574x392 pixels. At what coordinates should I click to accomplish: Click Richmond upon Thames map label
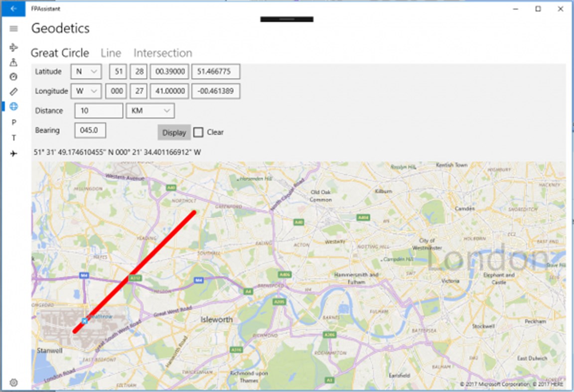[x=249, y=377]
